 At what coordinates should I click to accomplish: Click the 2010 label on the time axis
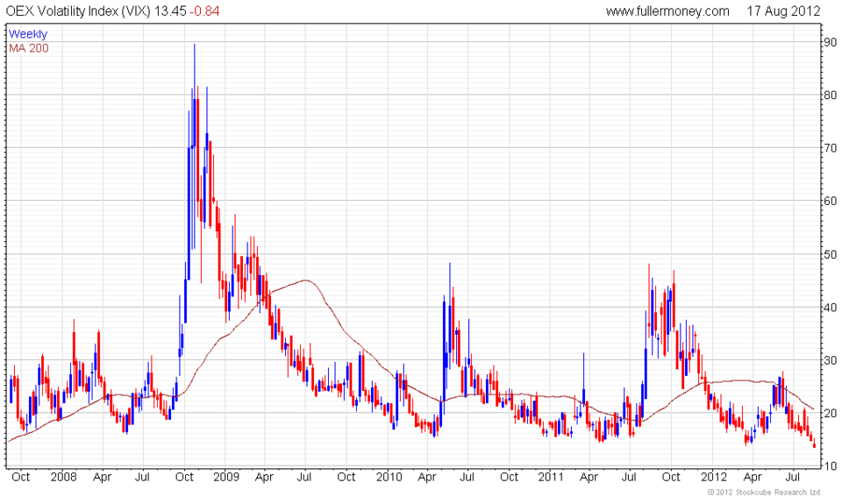389,477
